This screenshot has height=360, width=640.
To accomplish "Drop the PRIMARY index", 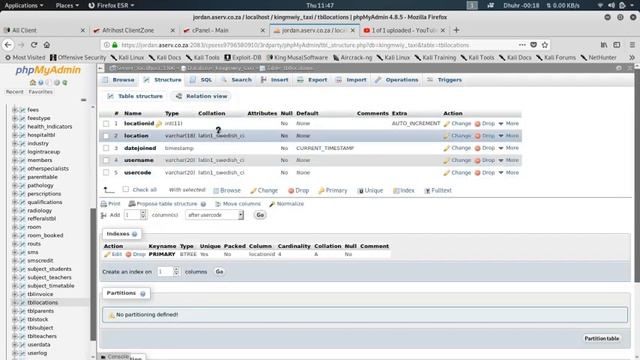I will click(136, 254).
